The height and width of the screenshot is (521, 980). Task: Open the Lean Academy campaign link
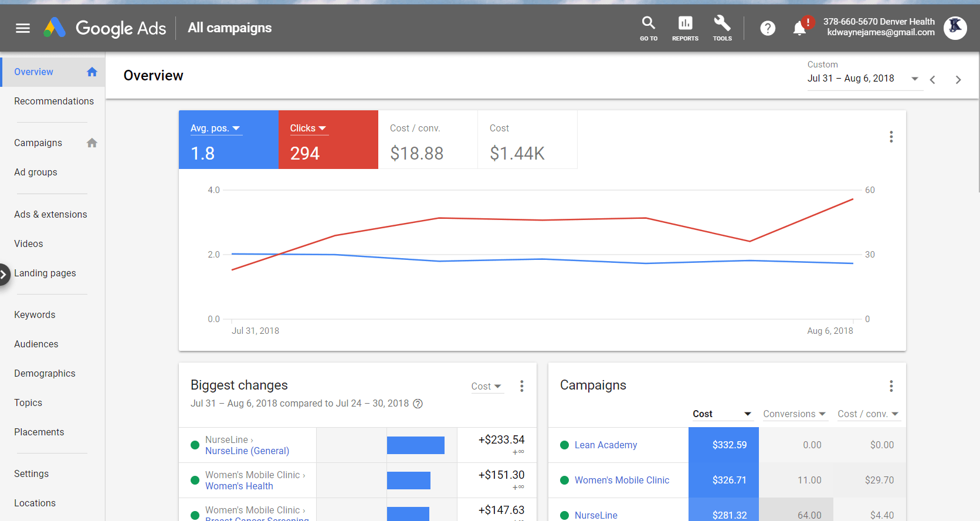click(605, 445)
